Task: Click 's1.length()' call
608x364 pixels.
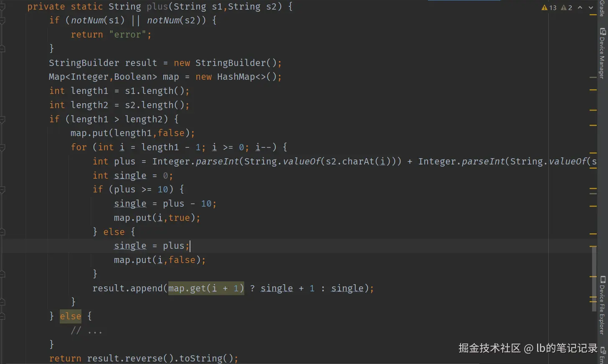Action: coord(155,91)
